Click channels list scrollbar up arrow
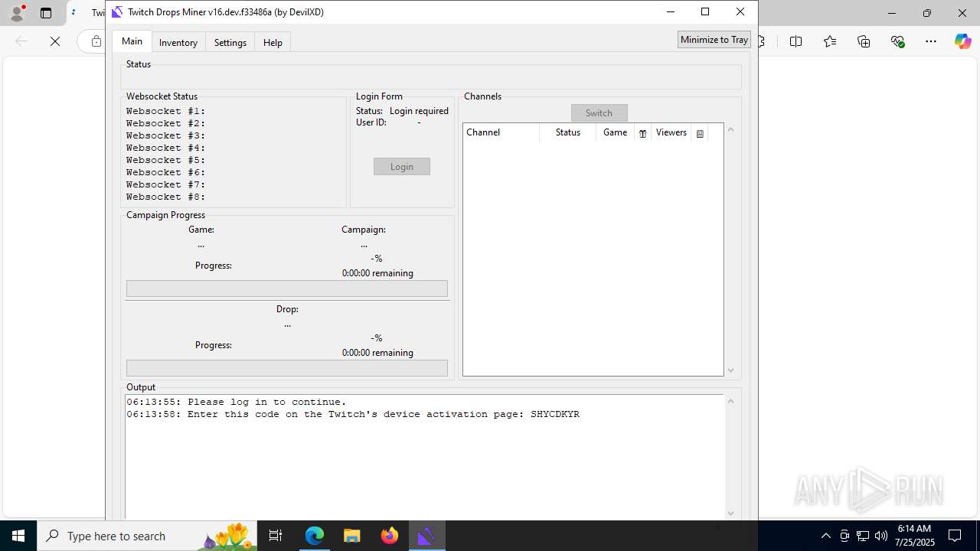 [x=730, y=130]
